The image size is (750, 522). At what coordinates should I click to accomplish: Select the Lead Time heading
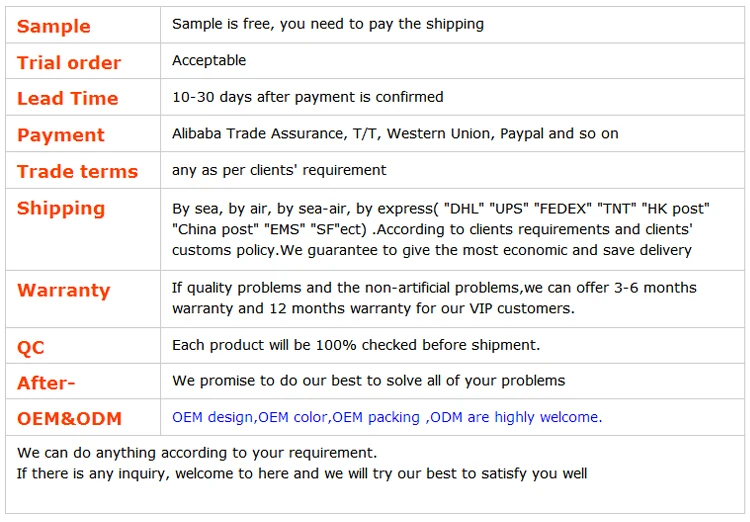pyautogui.click(x=67, y=98)
